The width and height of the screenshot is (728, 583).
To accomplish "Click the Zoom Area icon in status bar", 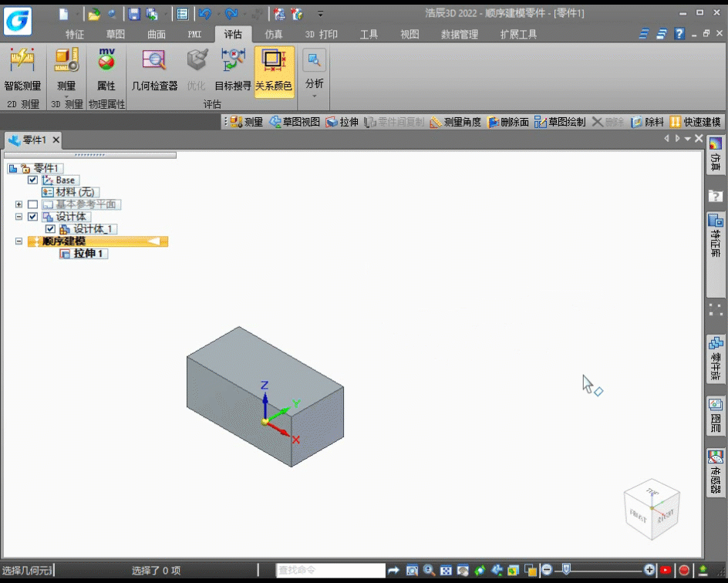I will pos(412,570).
